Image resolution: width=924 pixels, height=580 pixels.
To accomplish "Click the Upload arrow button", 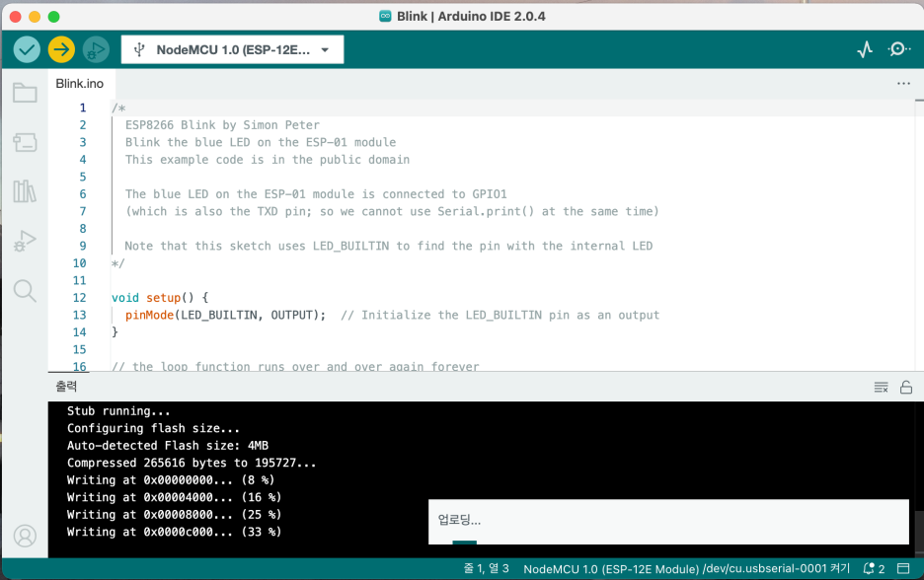I will tap(61, 49).
